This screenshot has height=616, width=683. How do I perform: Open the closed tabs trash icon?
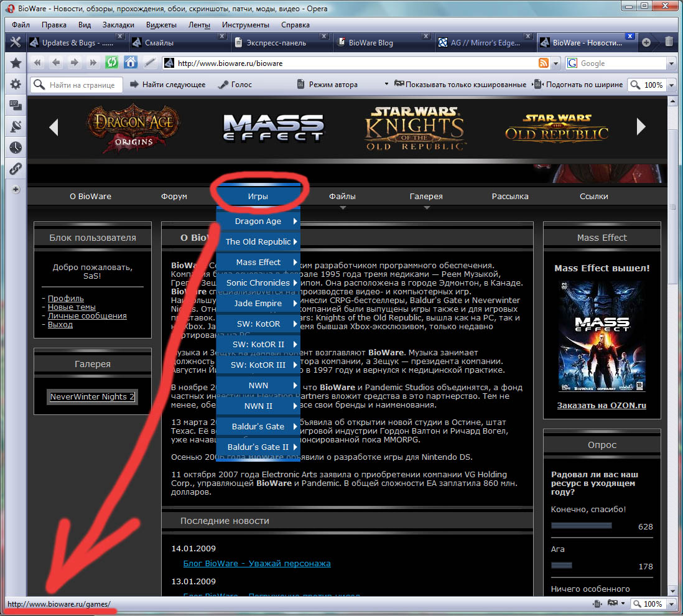(669, 42)
